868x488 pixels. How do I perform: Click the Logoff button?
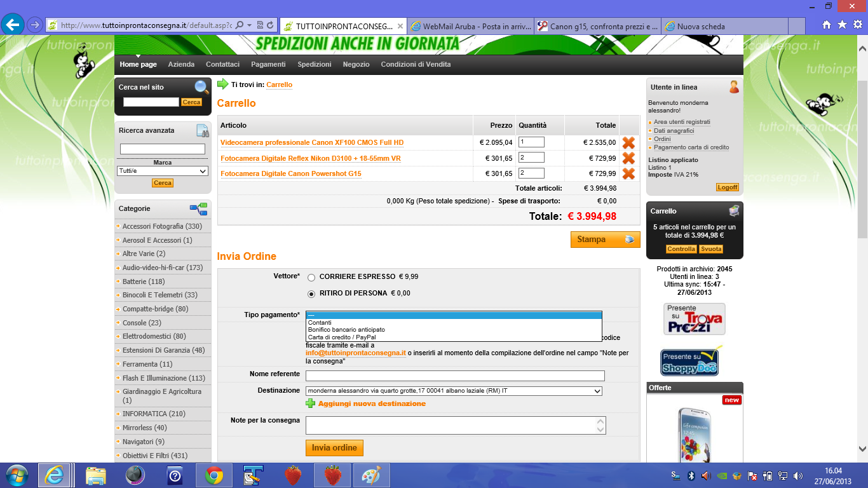tap(728, 187)
